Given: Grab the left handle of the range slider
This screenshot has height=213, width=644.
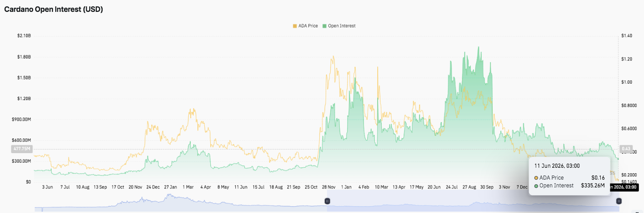Looking at the screenshot, I should (x=327, y=201).
